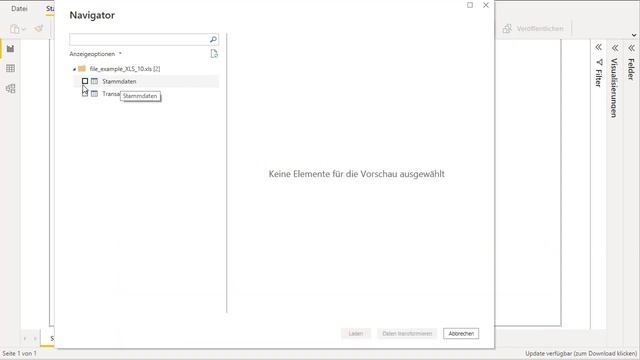Click the Felder pane title
640x360 pixels.
pyautogui.click(x=631, y=69)
